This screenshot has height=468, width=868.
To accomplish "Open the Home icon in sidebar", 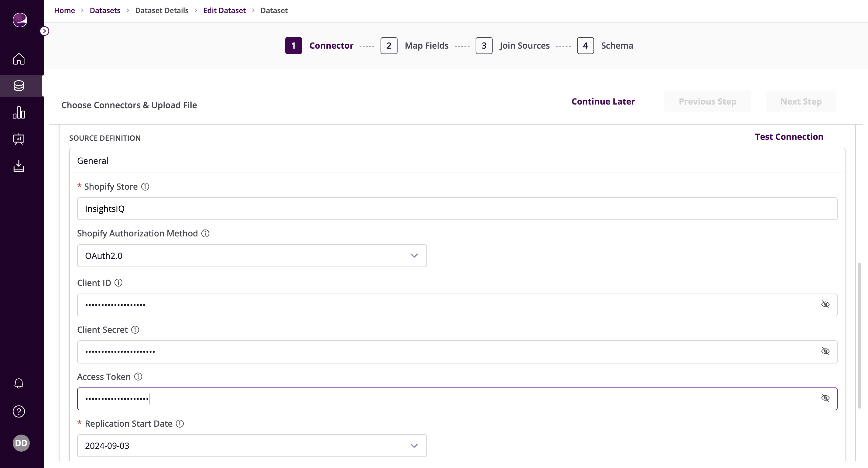I will (19, 59).
